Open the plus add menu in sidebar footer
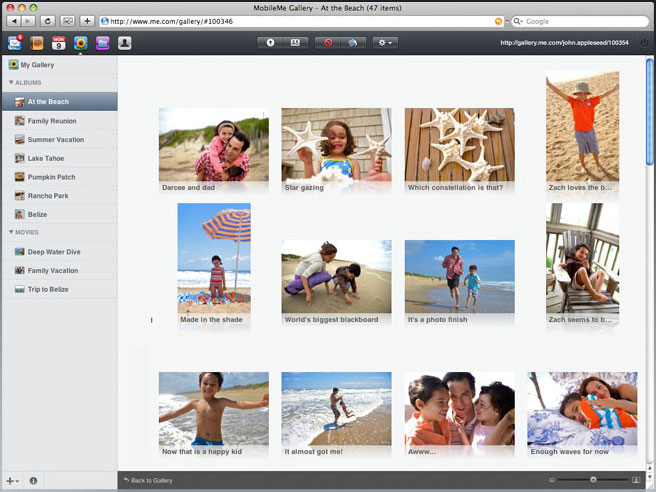This screenshot has width=656, height=492. [x=12, y=481]
